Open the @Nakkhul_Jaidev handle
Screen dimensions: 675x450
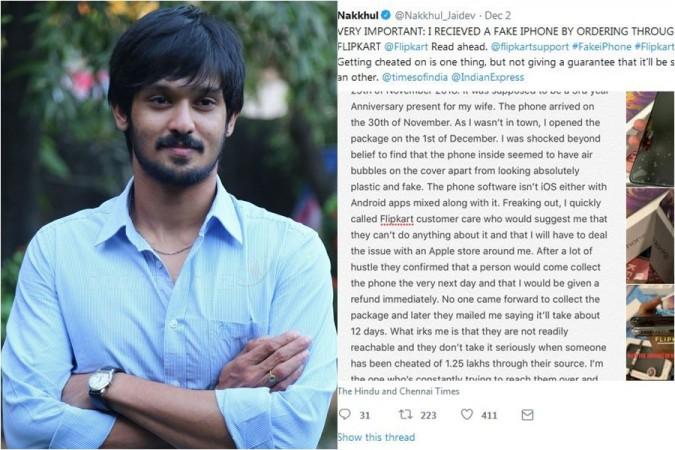[x=435, y=16]
